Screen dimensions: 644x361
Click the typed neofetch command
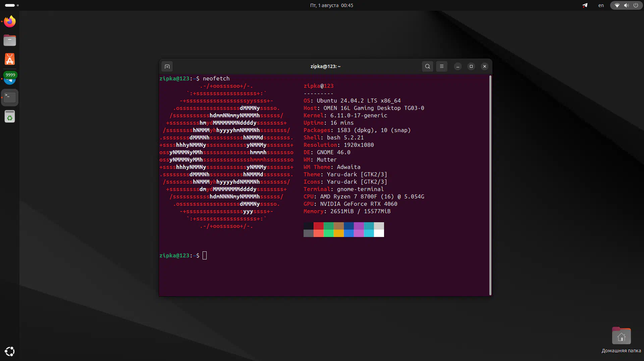(x=216, y=78)
